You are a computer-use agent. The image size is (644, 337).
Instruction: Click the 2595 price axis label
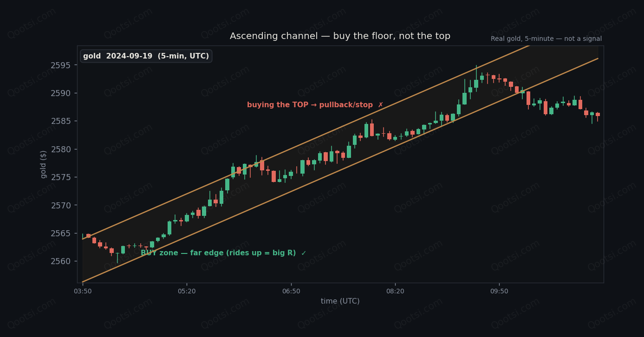point(60,65)
